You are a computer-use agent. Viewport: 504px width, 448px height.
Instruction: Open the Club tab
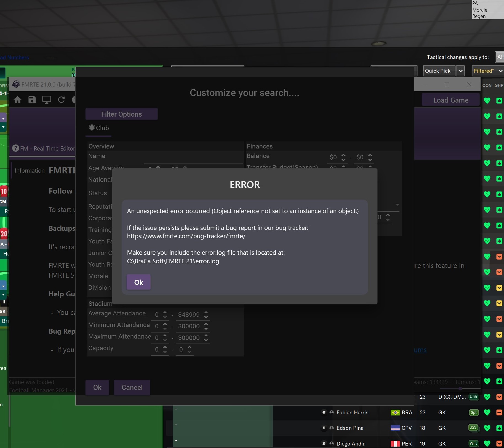pos(99,128)
